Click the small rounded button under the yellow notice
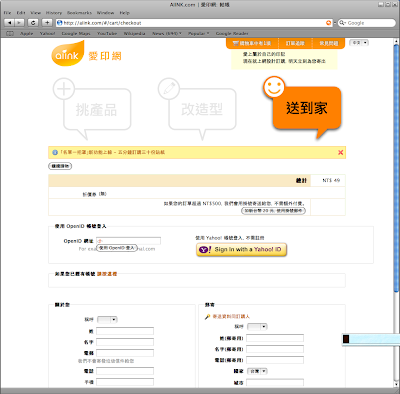Image resolution: width=400 pixels, height=394 pixels. coord(60,166)
